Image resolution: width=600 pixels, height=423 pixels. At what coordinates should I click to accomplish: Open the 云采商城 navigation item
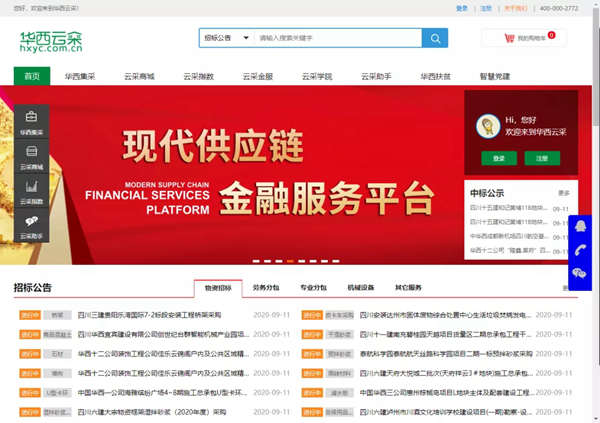click(139, 76)
